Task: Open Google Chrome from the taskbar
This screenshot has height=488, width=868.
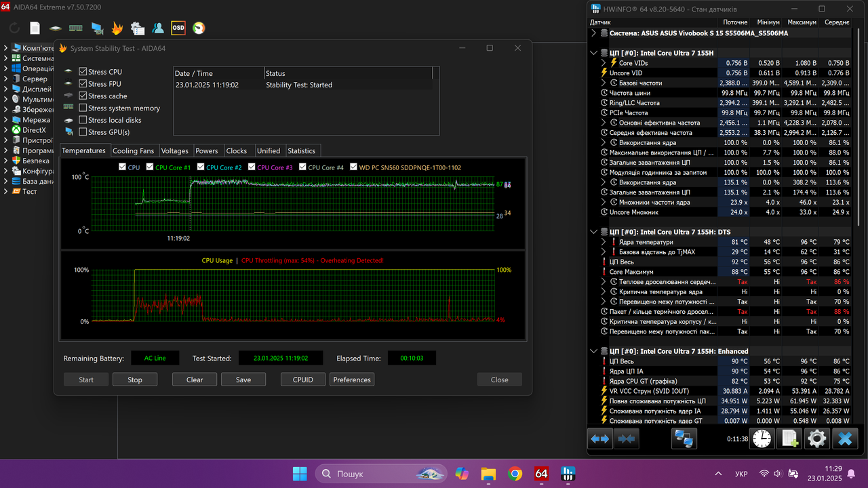Action: pyautogui.click(x=515, y=473)
